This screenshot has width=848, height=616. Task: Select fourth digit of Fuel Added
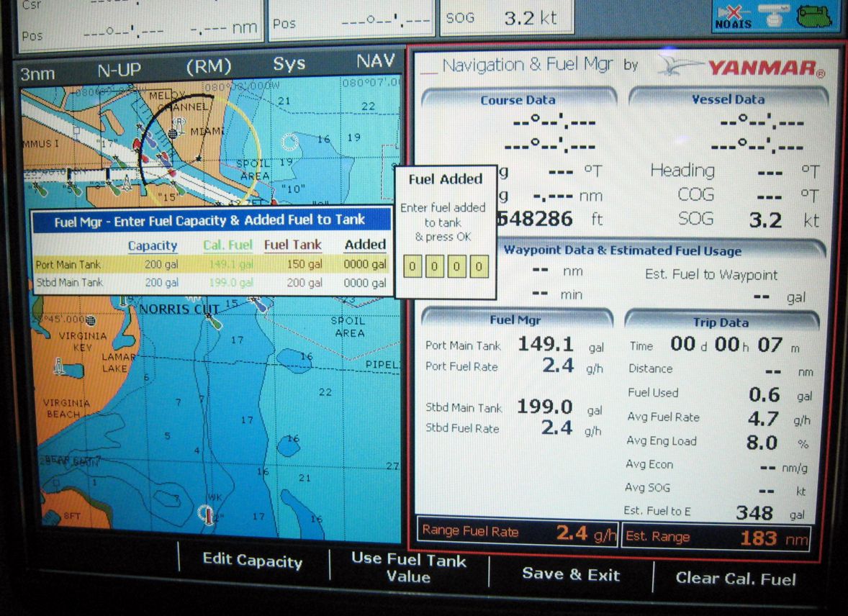tap(479, 267)
